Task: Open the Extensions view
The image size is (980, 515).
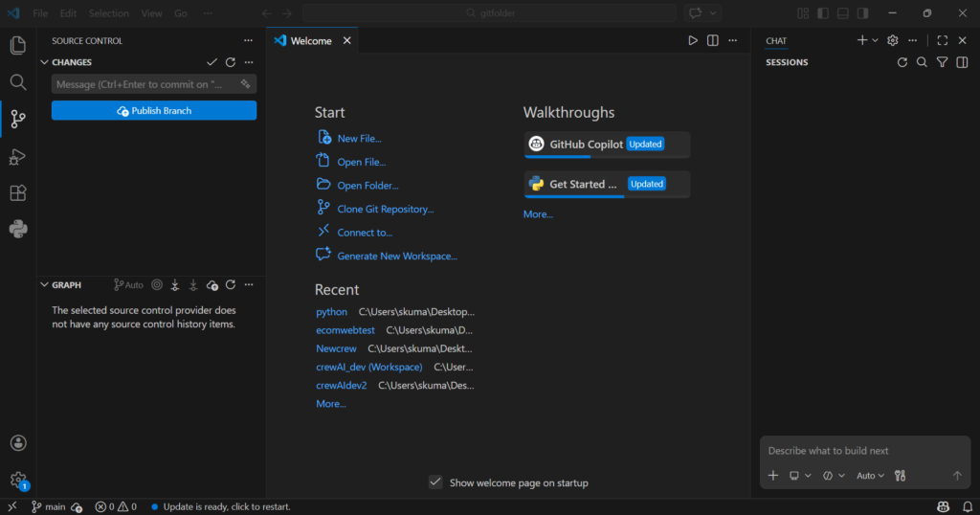Action: [17, 192]
